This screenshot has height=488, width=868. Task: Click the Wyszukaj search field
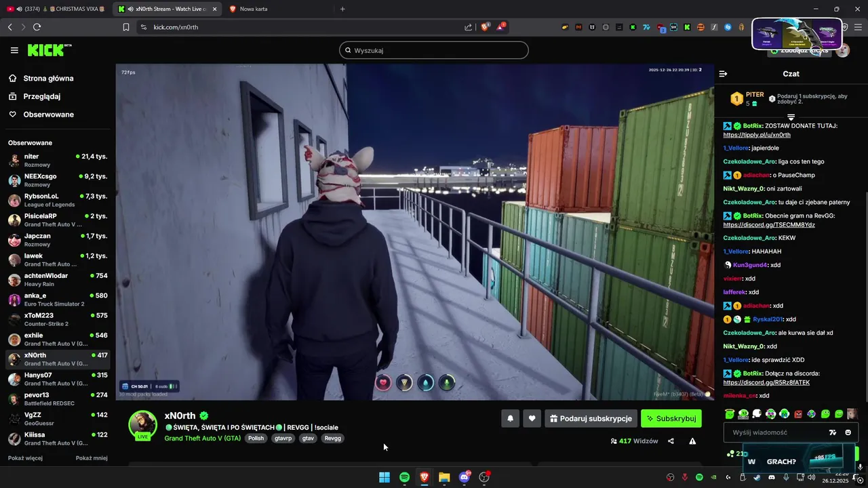click(434, 50)
